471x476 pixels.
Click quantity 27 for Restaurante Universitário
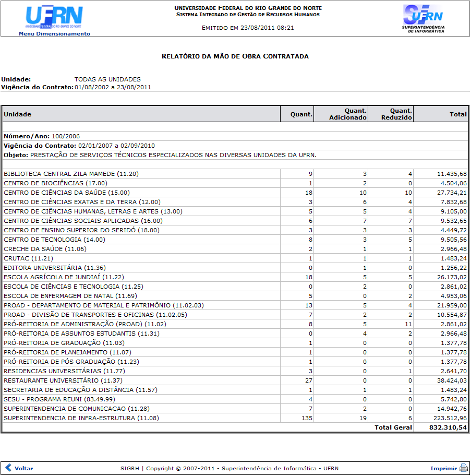click(x=309, y=380)
